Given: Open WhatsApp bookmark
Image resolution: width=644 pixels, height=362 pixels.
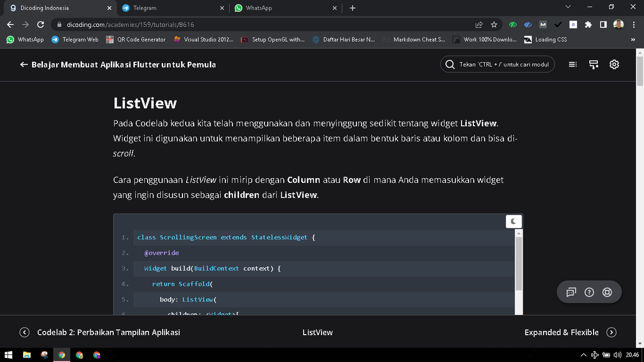Looking at the screenshot, I should (25, 39).
